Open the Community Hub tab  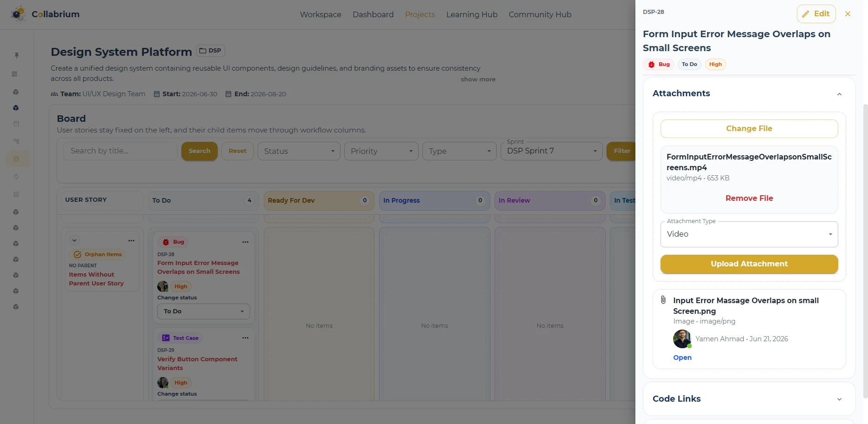(x=540, y=14)
